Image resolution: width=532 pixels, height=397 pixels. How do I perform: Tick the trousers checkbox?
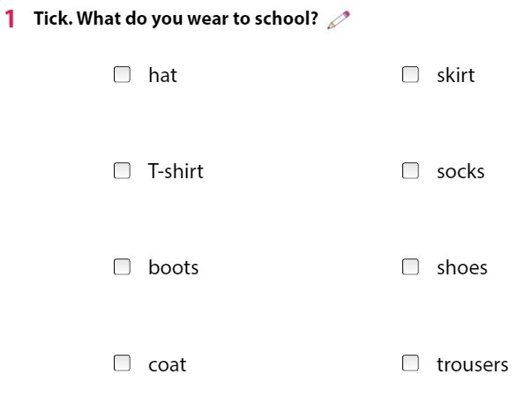pyautogui.click(x=410, y=363)
